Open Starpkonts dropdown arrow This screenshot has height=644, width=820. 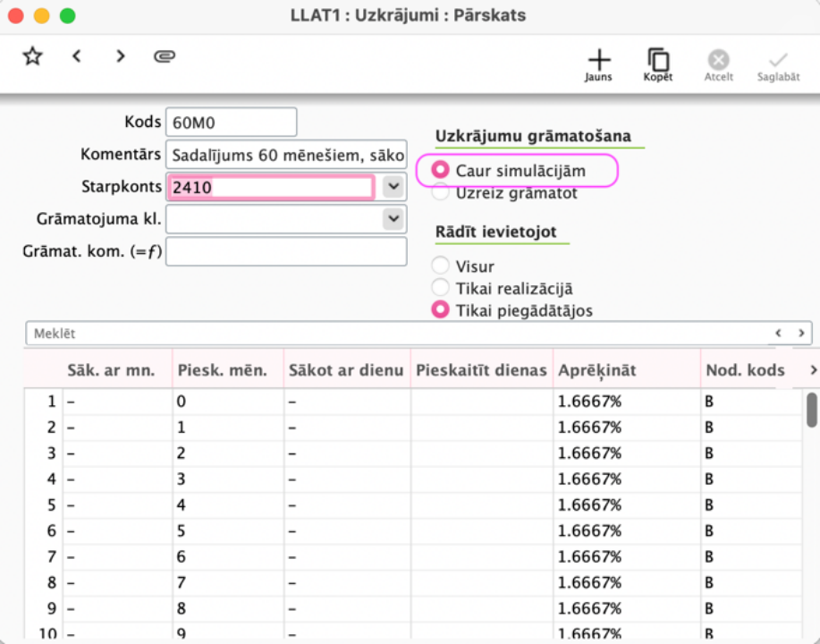coord(393,187)
